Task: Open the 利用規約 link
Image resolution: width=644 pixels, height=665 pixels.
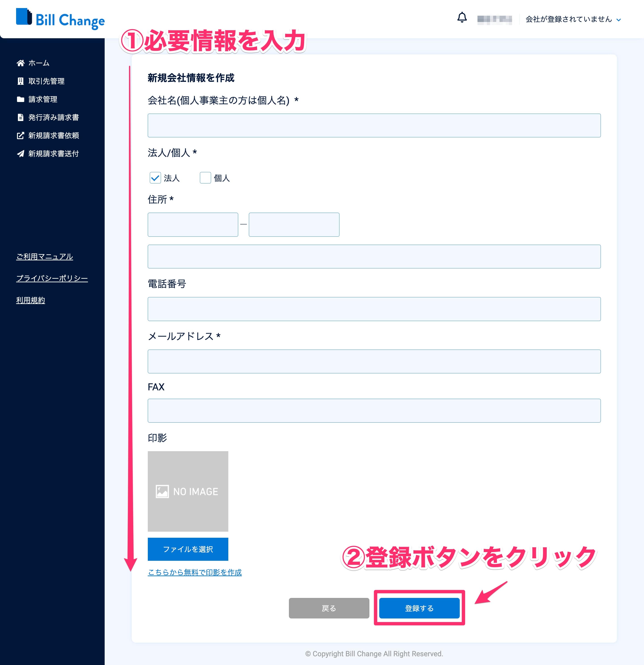Action: pyautogui.click(x=30, y=300)
